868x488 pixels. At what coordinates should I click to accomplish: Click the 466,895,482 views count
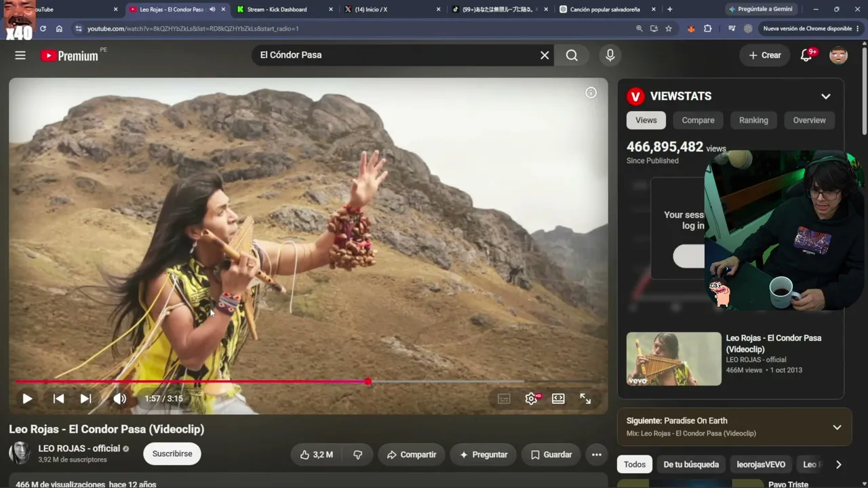click(665, 147)
